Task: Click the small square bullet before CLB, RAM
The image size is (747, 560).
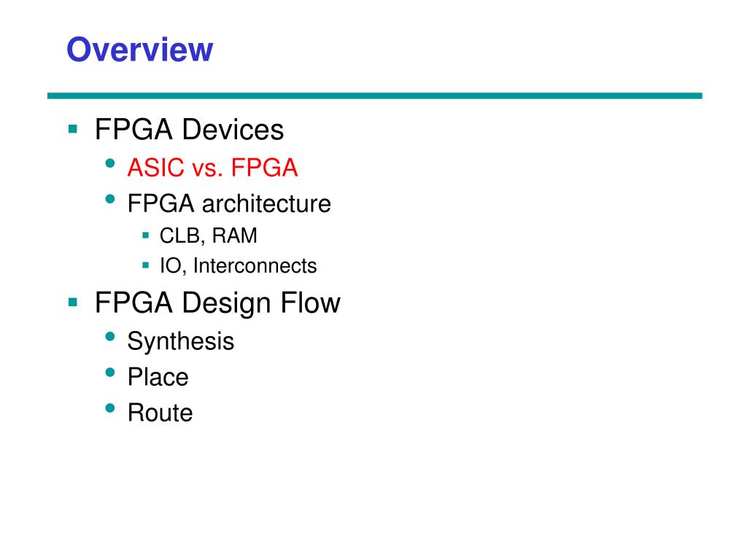Action: click(146, 235)
